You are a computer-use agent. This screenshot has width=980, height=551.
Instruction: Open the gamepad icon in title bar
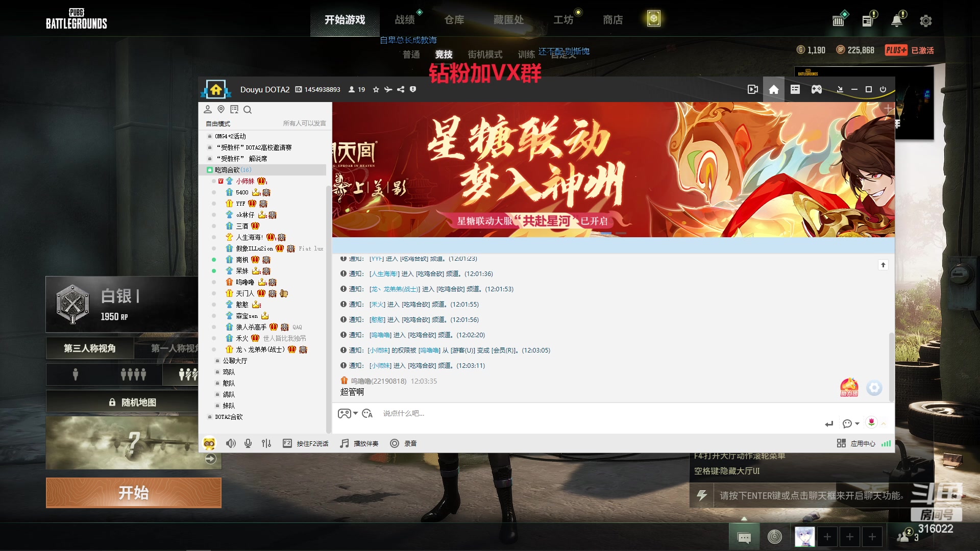[x=817, y=89]
